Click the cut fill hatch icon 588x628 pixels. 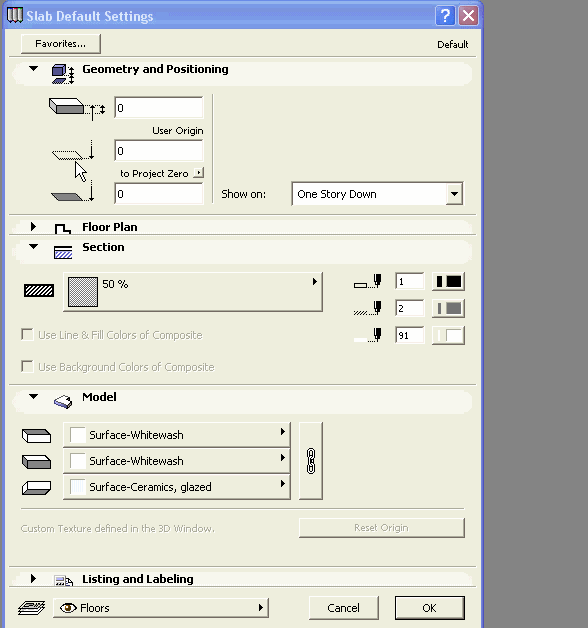click(x=39, y=290)
